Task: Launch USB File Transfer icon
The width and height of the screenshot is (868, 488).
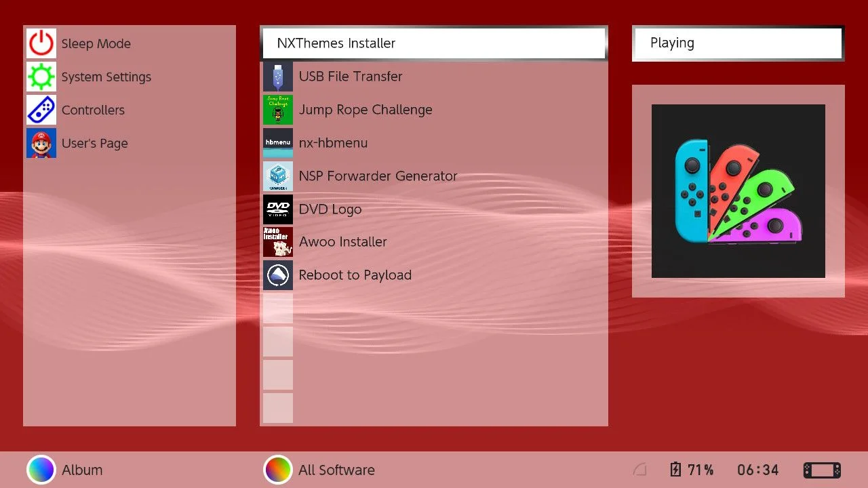Action: pyautogui.click(x=278, y=77)
